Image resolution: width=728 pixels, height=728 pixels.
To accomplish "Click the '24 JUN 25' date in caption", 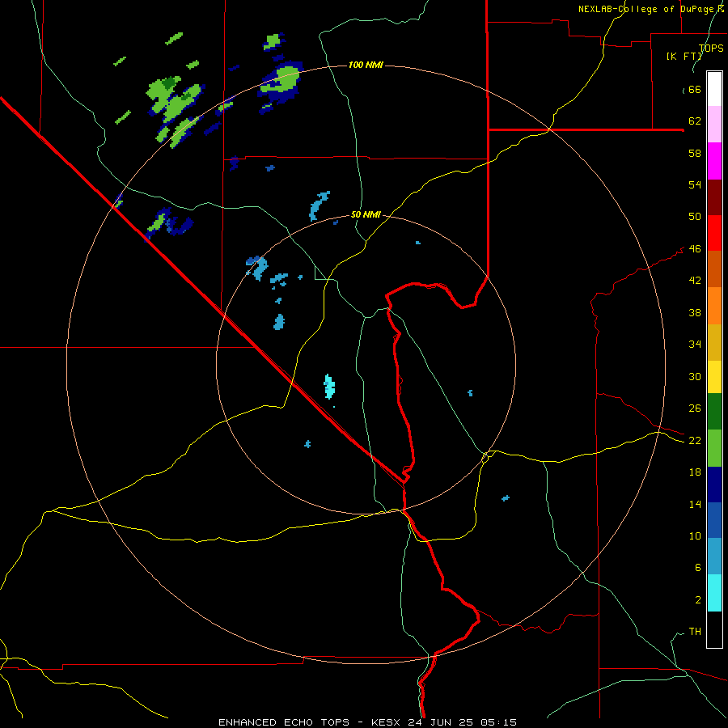I will (x=442, y=722).
